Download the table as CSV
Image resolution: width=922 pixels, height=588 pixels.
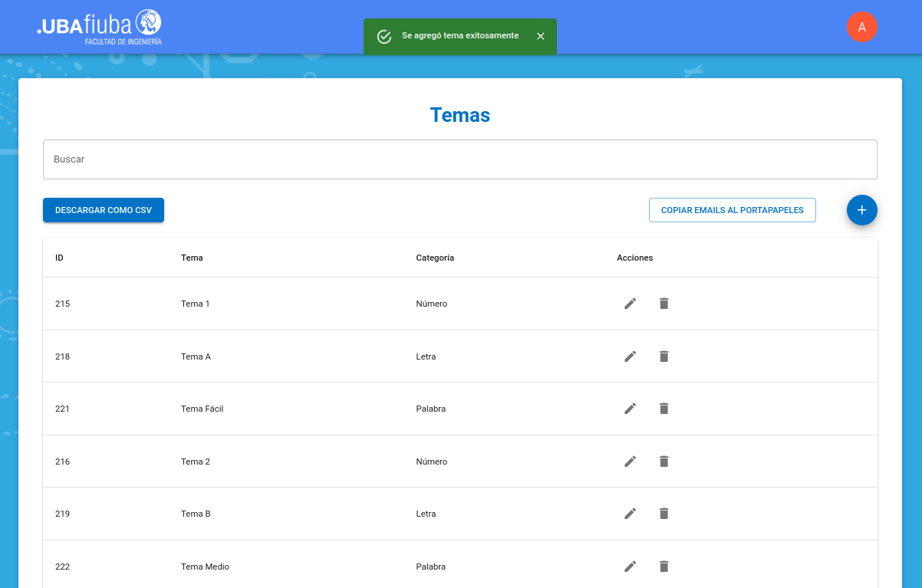104,210
